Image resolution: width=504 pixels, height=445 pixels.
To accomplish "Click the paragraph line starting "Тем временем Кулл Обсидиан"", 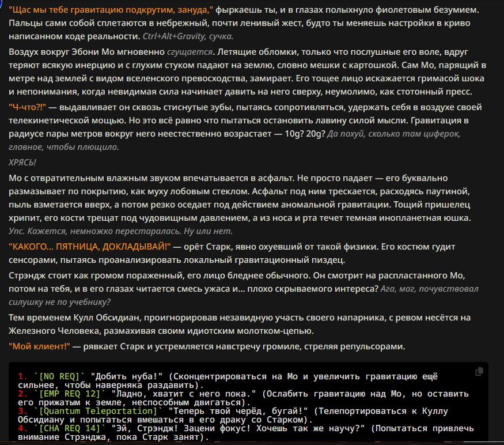I will coord(240,318).
